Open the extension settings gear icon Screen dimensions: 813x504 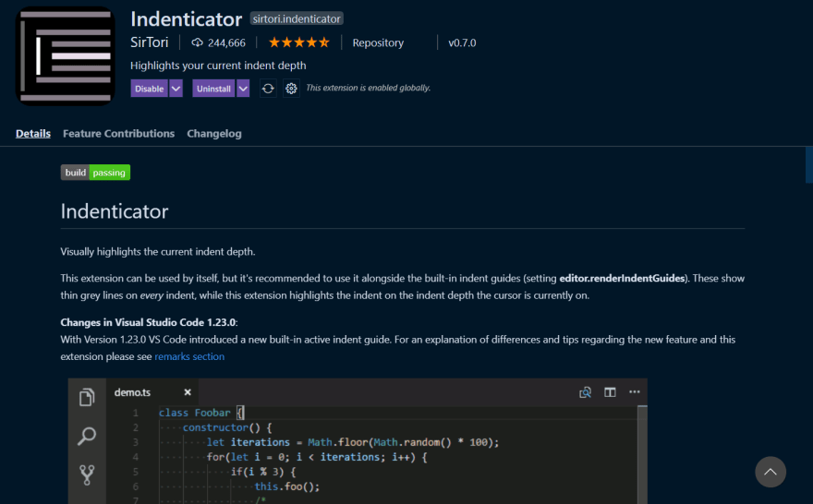tap(291, 89)
